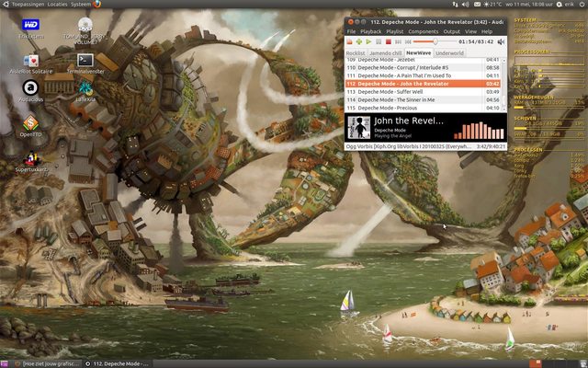
Task: Open the Components menu
Action: (x=423, y=31)
